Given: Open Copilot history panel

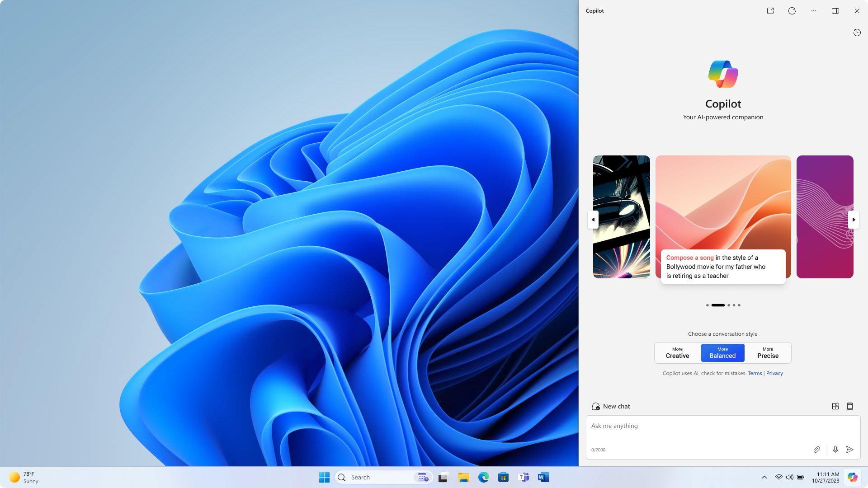Looking at the screenshot, I should tap(857, 33).
